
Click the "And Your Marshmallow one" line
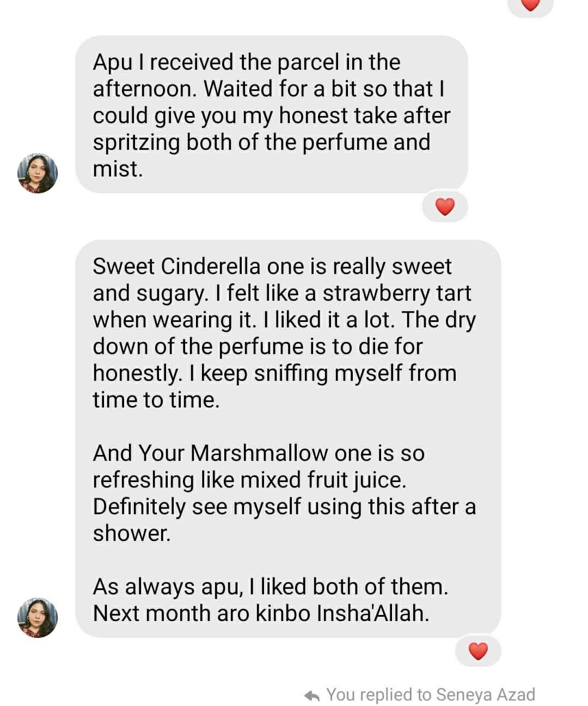pos(258,453)
